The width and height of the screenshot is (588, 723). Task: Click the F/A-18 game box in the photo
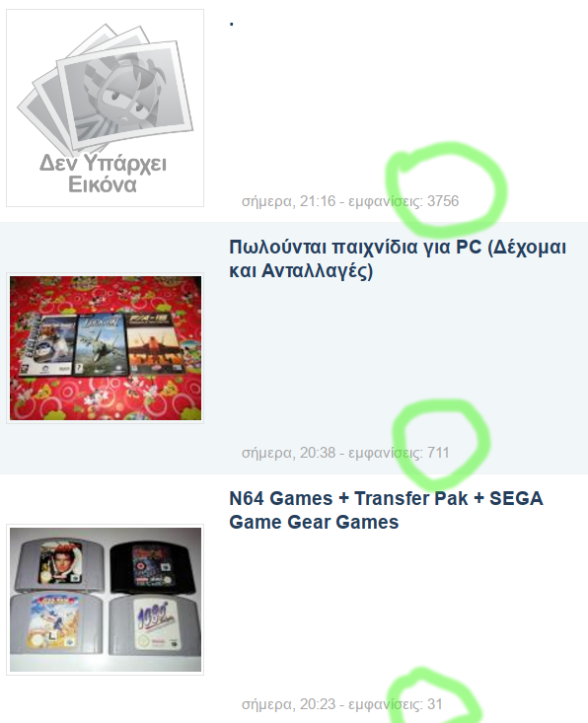coord(156,343)
